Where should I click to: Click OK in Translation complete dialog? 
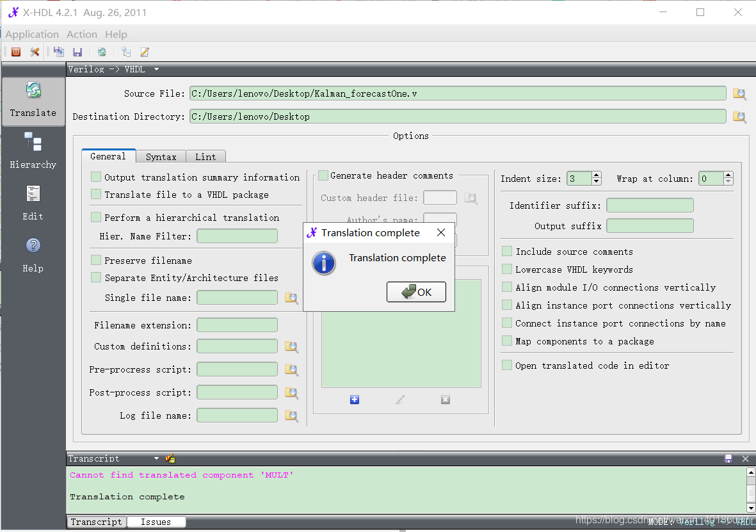(x=416, y=292)
